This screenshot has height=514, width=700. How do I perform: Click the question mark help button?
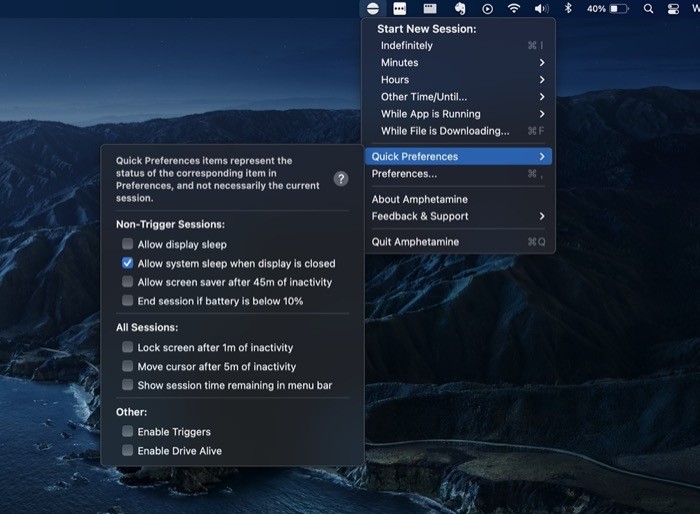(341, 179)
